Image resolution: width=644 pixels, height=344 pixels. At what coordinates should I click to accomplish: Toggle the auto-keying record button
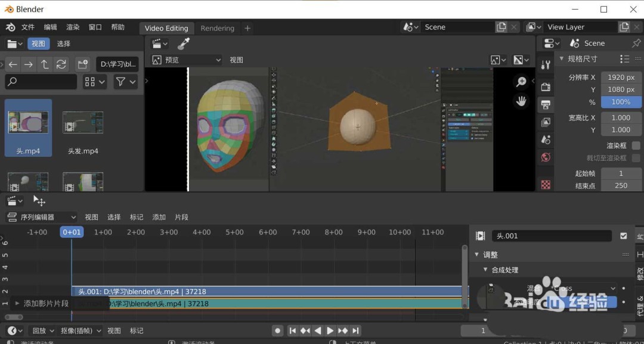[x=277, y=330]
